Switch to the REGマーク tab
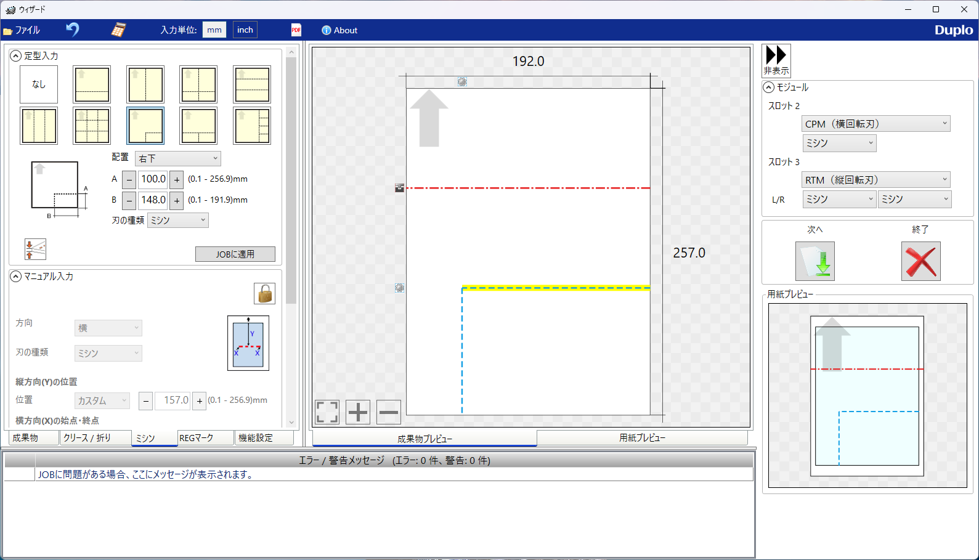The height and width of the screenshot is (560, 979). point(205,438)
